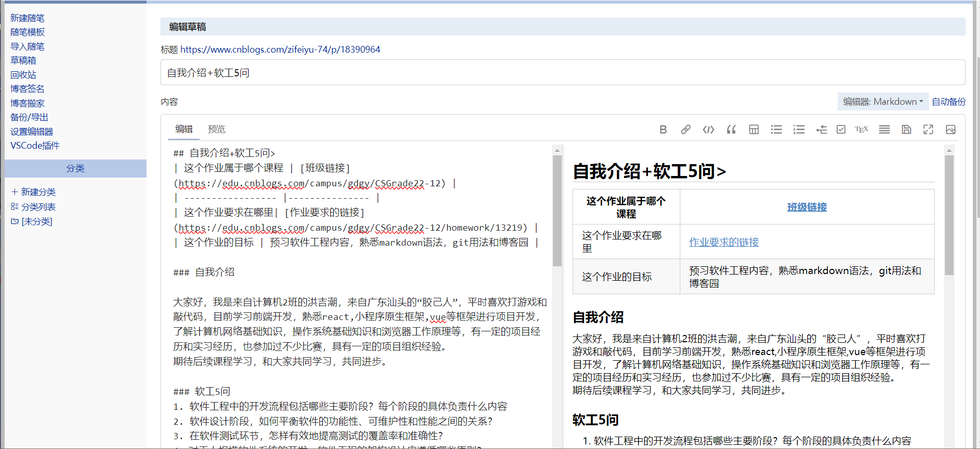Open 作业要求的链接 in preview
Image resolution: width=980 pixels, height=449 pixels.
[724, 242]
